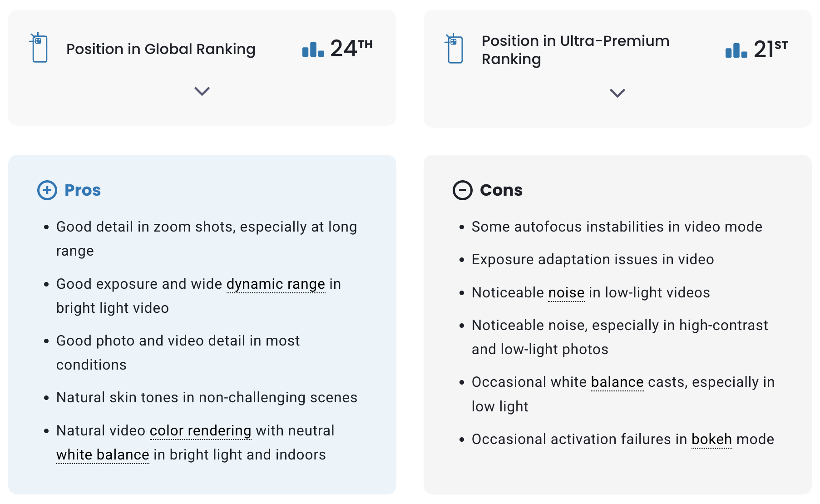This screenshot has width=820, height=504.
Task: Open the 'bokeh' glossary link
Action: tap(711, 439)
